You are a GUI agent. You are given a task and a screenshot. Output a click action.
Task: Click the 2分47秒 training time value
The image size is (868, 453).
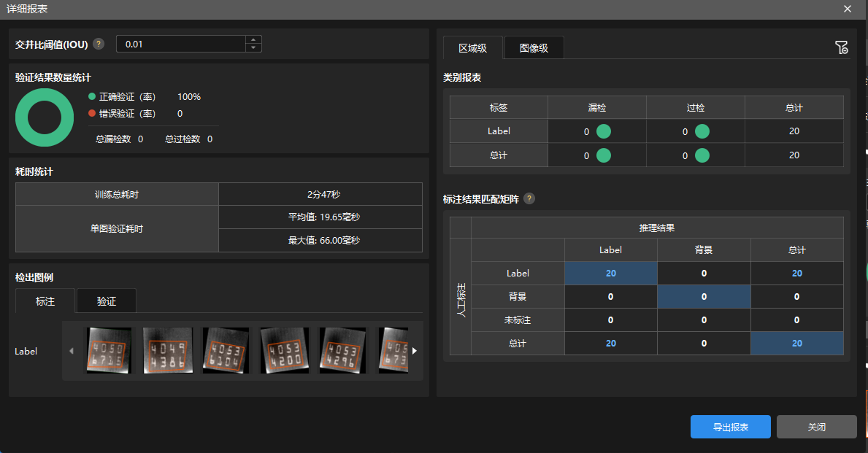pyautogui.click(x=320, y=194)
